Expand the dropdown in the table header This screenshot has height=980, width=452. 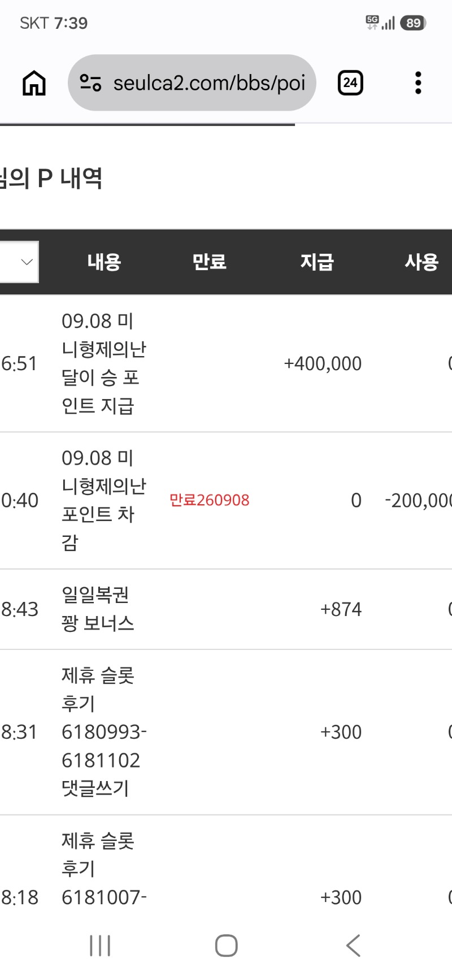19,262
